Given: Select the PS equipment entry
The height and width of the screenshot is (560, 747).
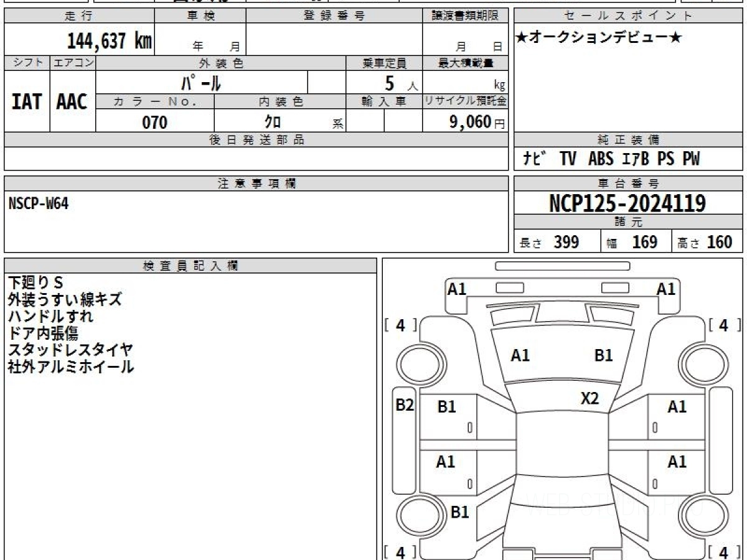Looking at the screenshot, I should pyautogui.click(x=666, y=159).
